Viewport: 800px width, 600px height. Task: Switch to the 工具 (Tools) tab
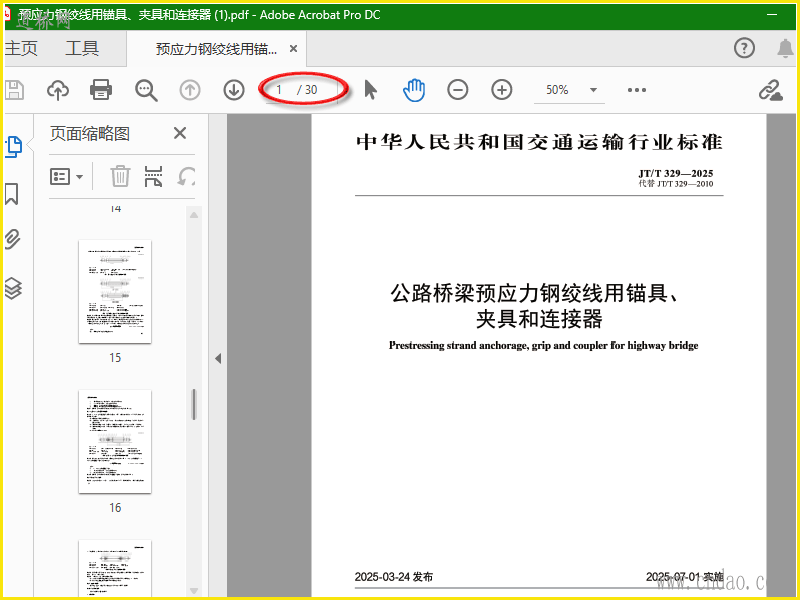82,48
